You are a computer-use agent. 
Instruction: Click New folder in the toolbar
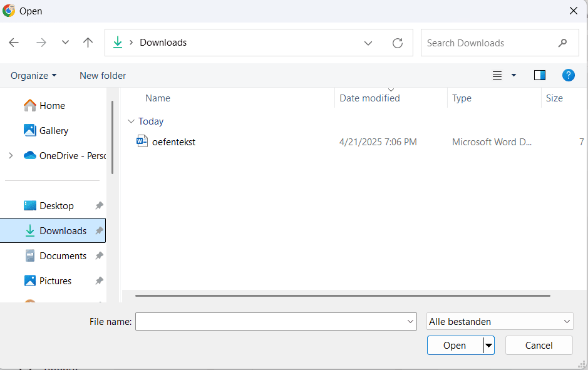tap(103, 75)
